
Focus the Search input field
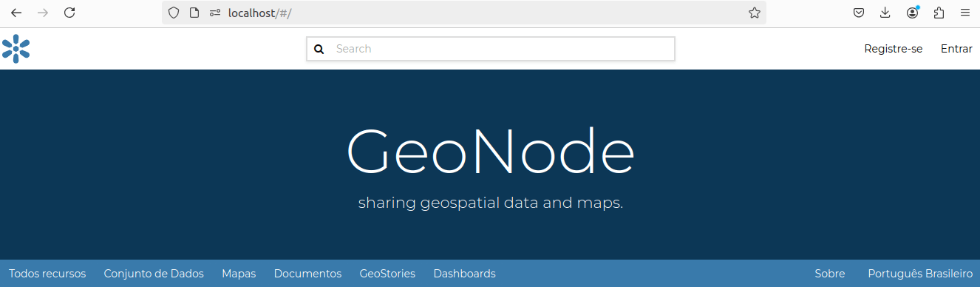click(x=491, y=49)
